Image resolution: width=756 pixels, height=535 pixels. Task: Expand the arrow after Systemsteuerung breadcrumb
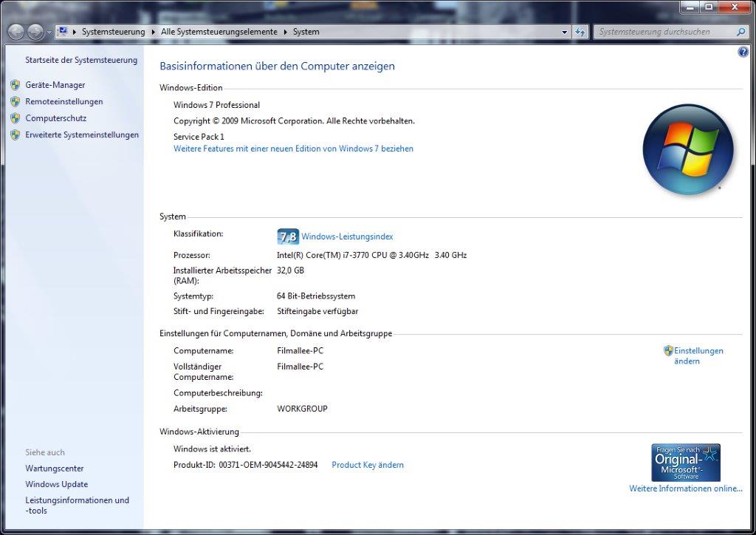[154, 32]
